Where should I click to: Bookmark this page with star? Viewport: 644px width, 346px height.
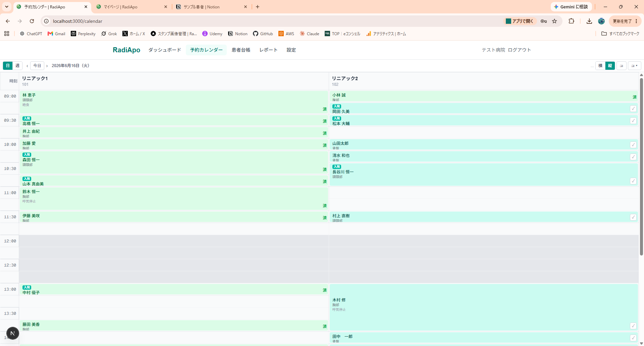pos(554,21)
